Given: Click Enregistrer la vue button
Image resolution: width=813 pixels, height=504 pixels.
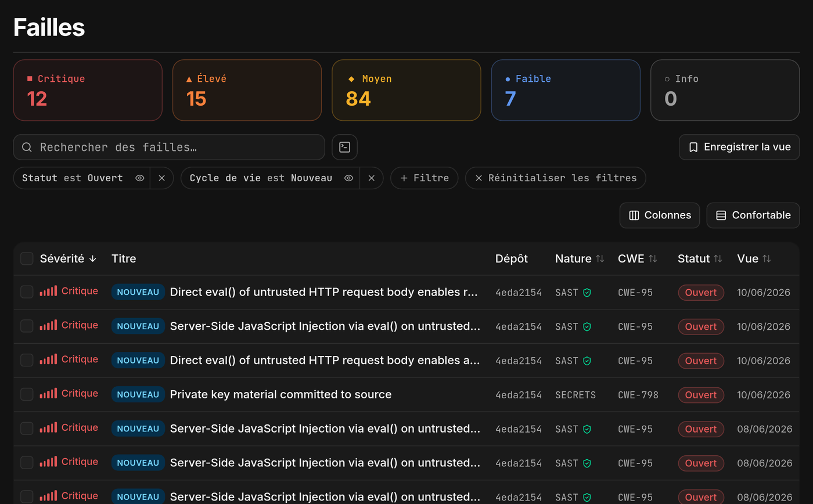Looking at the screenshot, I should [x=739, y=147].
